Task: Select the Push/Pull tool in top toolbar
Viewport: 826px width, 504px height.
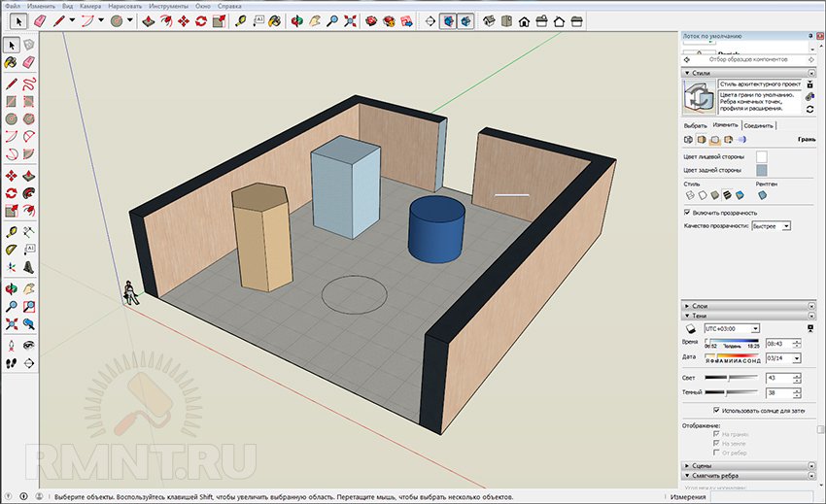Action: [148, 20]
